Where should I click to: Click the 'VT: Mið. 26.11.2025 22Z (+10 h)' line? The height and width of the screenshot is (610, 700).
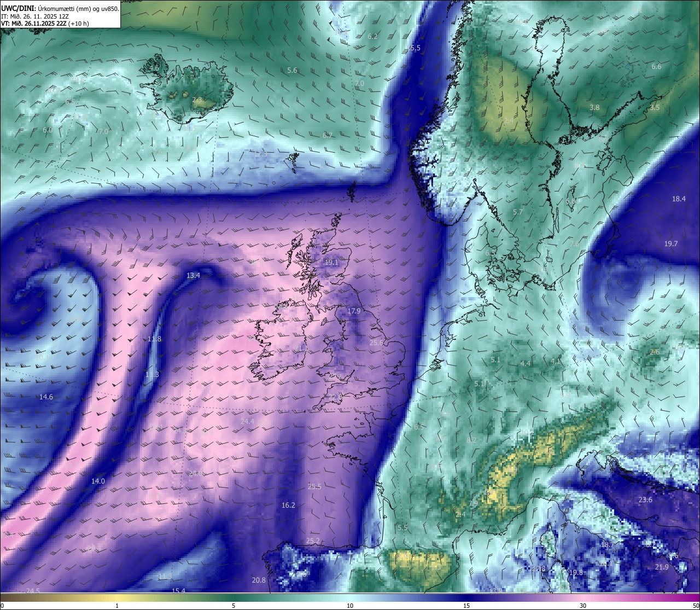point(45,24)
